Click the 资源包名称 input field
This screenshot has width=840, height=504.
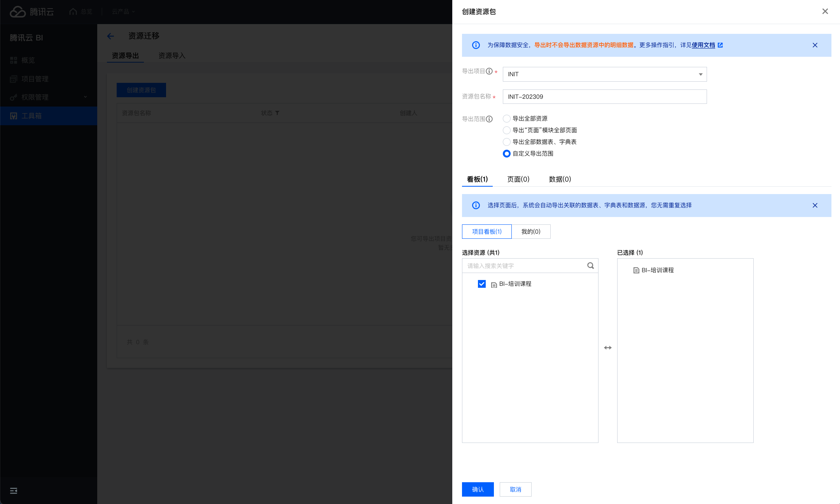click(x=604, y=97)
